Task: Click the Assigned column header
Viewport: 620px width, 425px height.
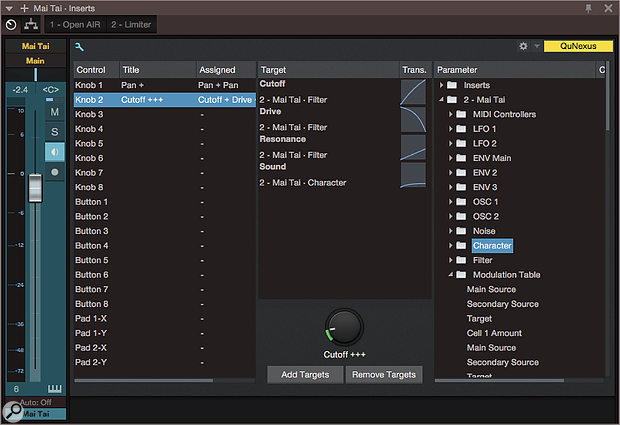Action: coord(225,70)
